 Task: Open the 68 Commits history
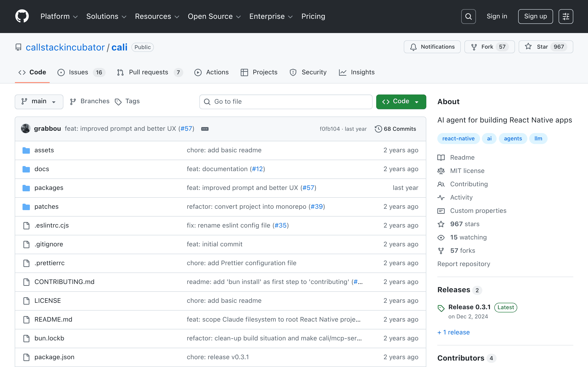(395, 129)
